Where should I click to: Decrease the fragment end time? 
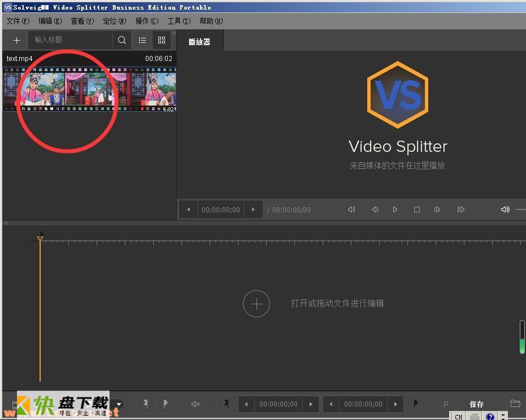point(331,404)
